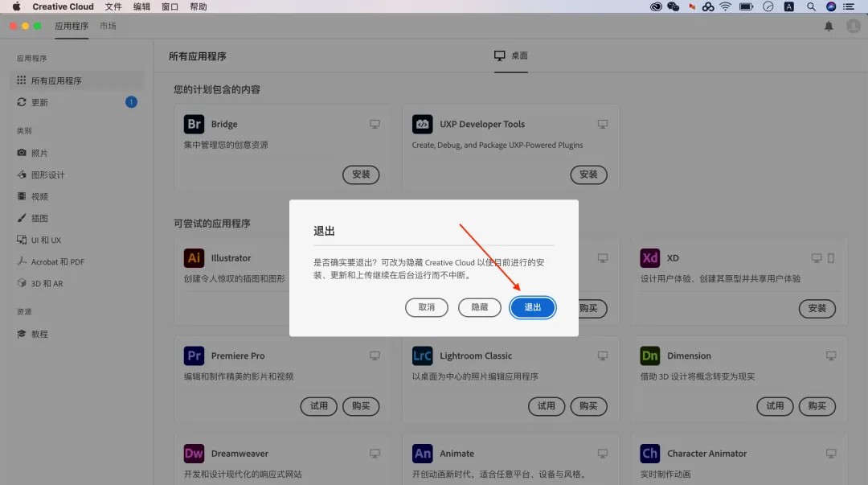
Task: Open the account profile avatar
Action: coord(854,26)
